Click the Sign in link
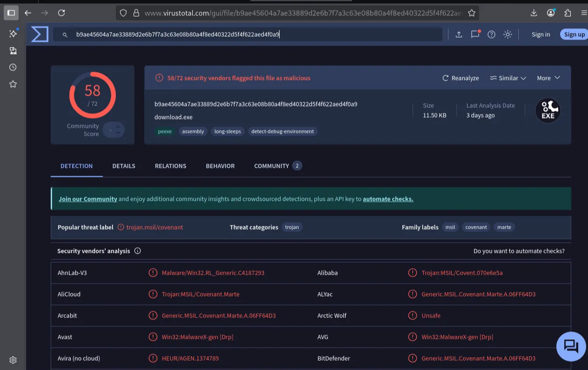 tap(541, 34)
